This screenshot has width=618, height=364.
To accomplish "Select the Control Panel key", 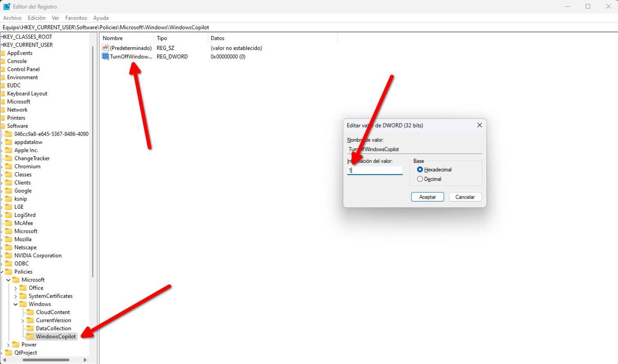I will pyautogui.click(x=23, y=69).
